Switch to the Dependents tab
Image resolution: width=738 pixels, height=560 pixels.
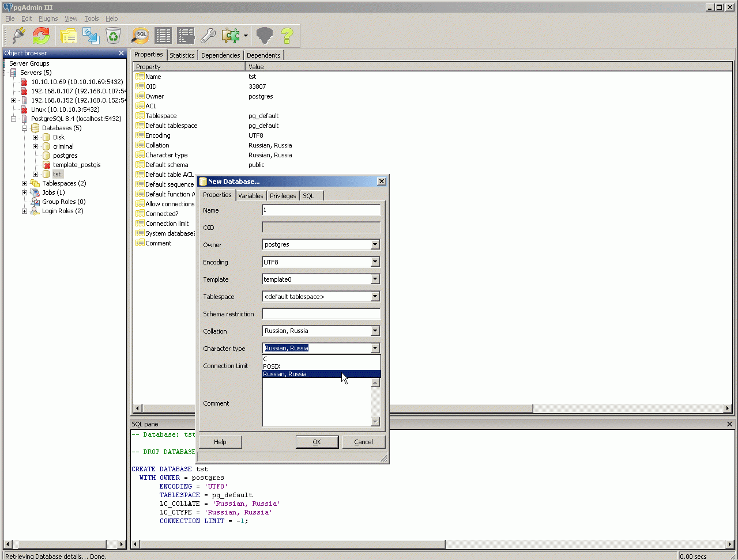tap(263, 55)
